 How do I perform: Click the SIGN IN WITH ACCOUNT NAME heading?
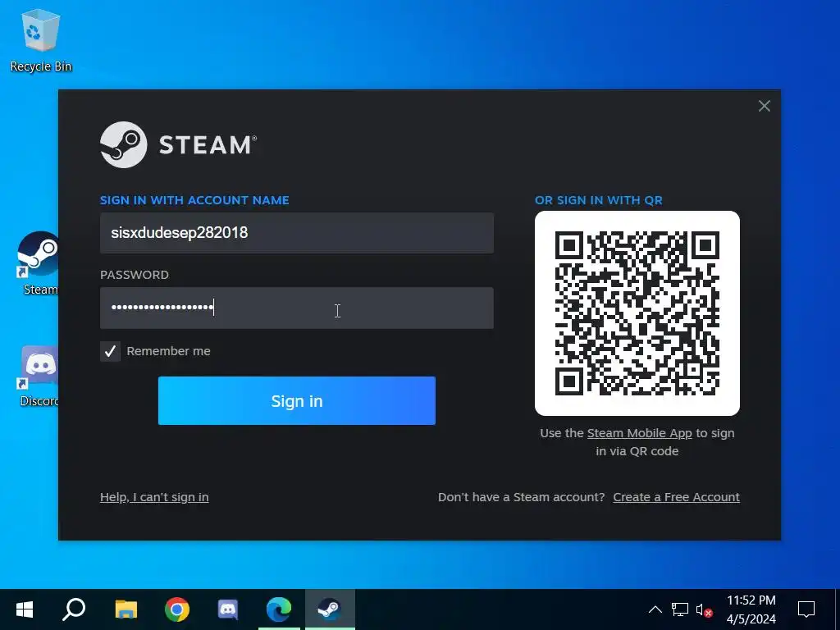tap(194, 200)
